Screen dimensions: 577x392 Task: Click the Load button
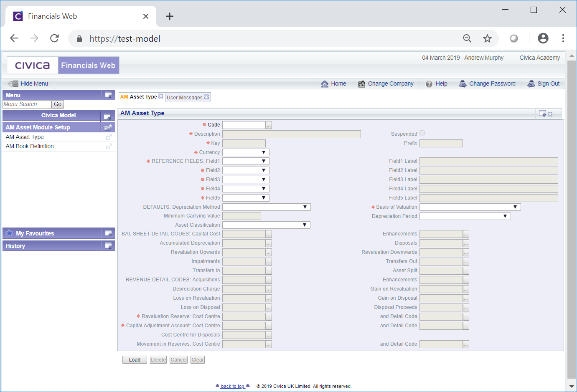point(135,360)
